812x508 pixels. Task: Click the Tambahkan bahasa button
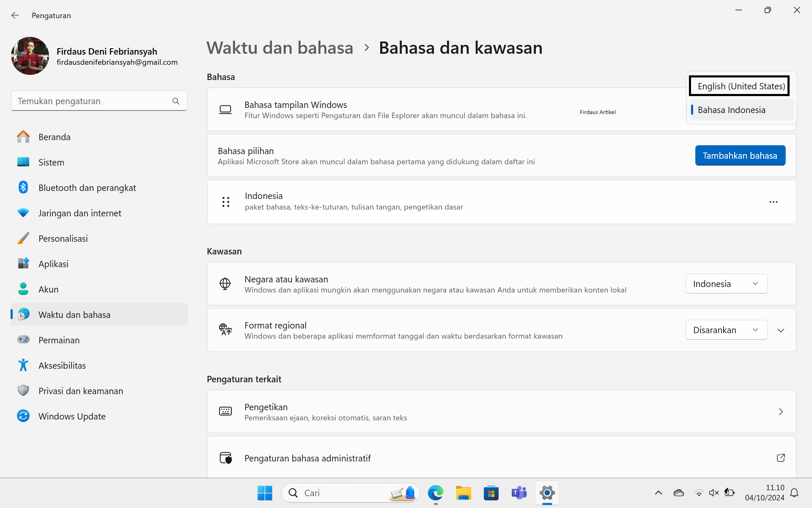click(740, 155)
